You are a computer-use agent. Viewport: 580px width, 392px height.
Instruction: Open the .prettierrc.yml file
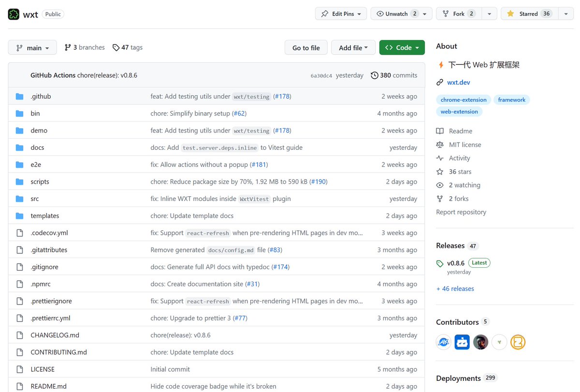click(50, 318)
